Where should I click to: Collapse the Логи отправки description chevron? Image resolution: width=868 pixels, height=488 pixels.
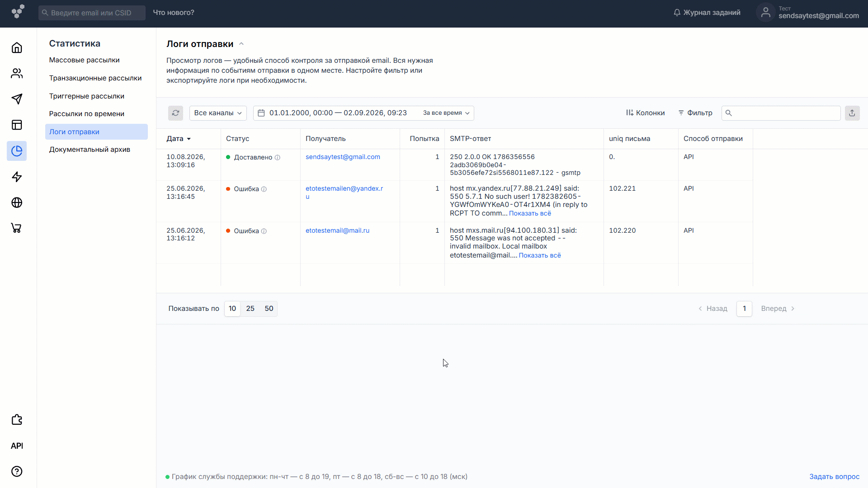[241, 44]
